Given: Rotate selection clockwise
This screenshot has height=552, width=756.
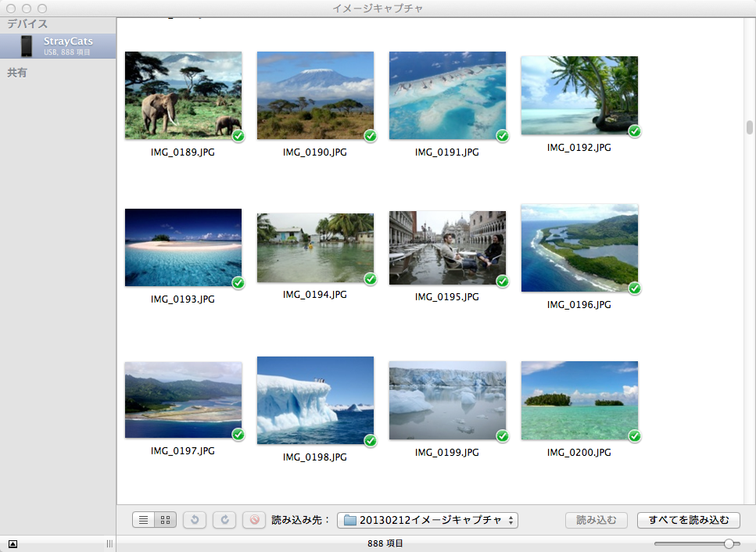Looking at the screenshot, I should click(224, 520).
